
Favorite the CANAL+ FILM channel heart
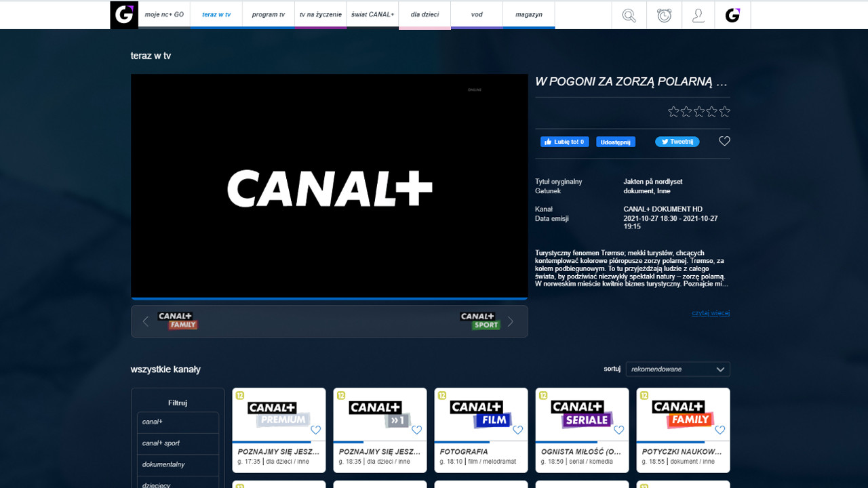(x=517, y=430)
